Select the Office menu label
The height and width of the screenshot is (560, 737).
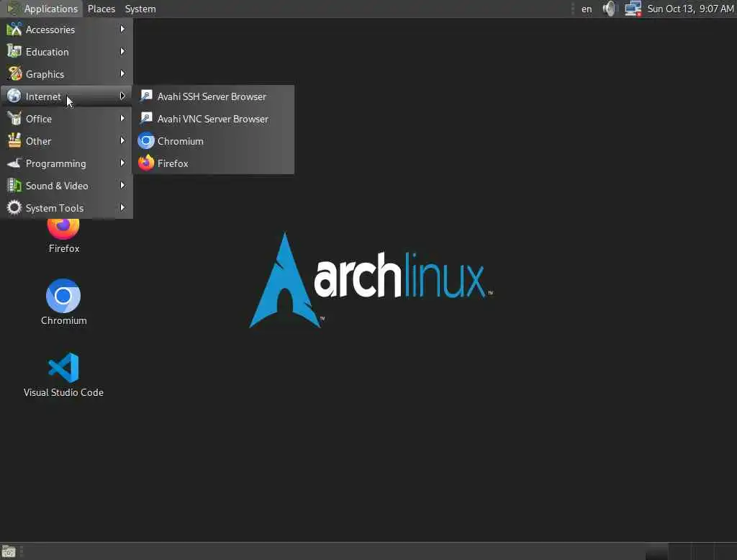[x=39, y=119]
